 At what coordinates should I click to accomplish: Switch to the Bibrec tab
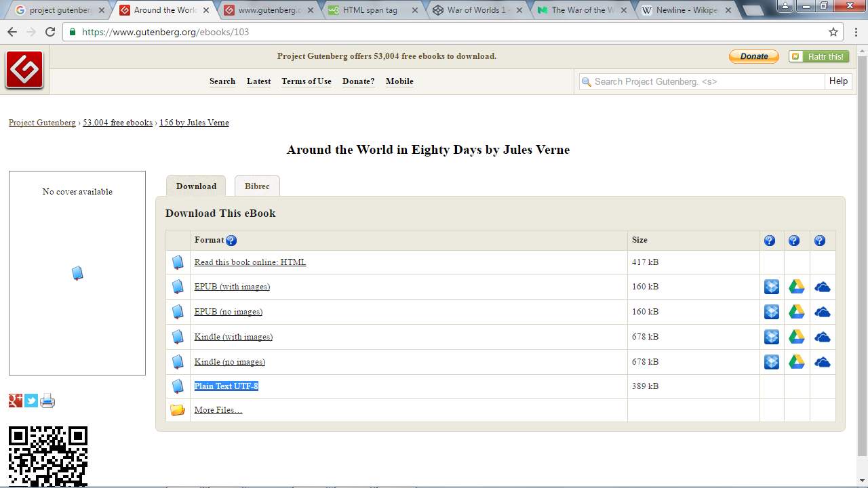point(257,186)
